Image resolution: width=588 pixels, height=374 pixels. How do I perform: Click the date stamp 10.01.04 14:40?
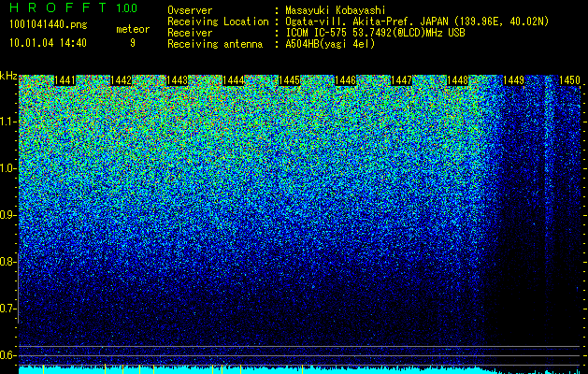pyautogui.click(x=48, y=43)
